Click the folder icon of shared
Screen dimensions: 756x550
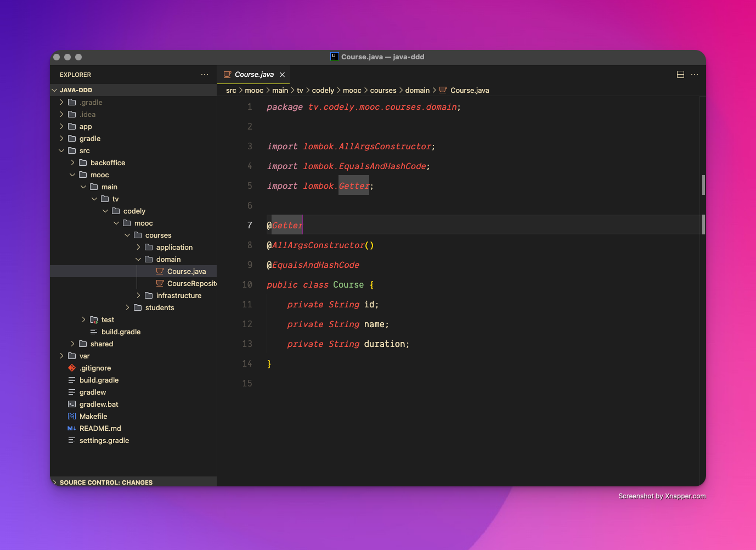[x=83, y=344]
